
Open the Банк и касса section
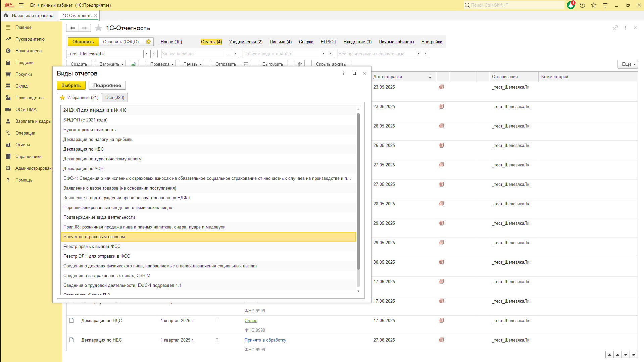tap(29, 51)
